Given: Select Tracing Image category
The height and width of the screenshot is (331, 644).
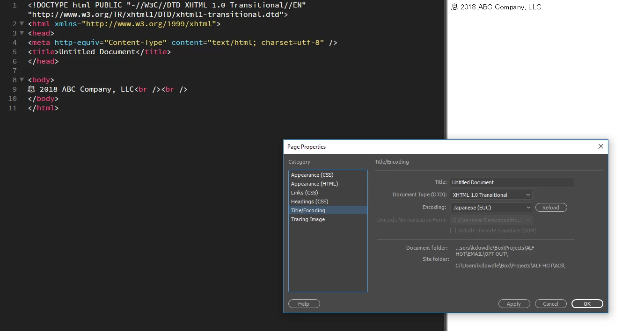Looking at the screenshot, I should pyautogui.click(x=328, y=219).
